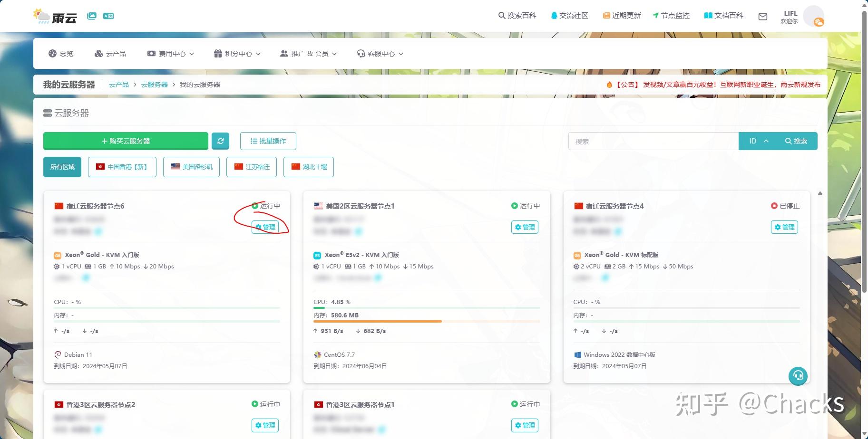
Task: Switch to the 总览 menu
Action: pyautogui.click(x=61, y=53)
